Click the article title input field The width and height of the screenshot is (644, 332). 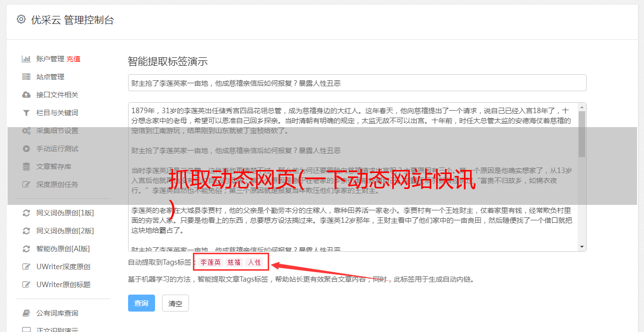(357, 83)
